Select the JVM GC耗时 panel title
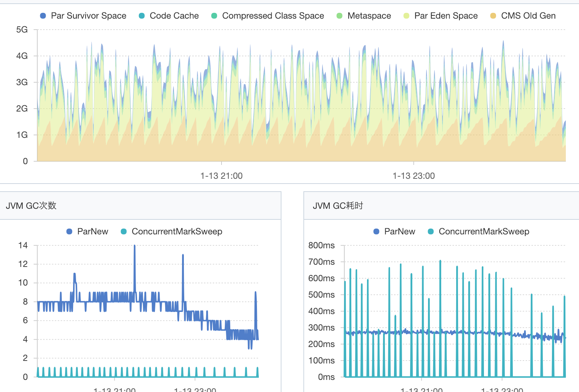 coord(338,206)
